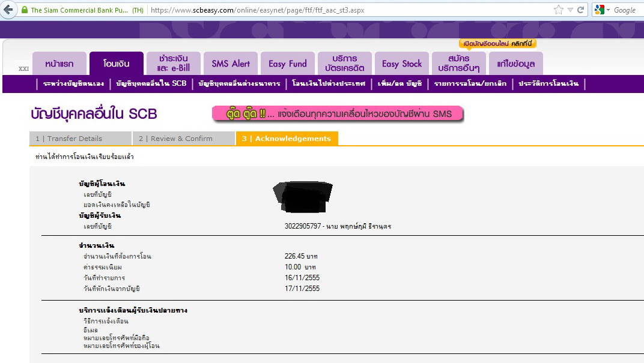Switch to the SMS Alert tab
644x363 pixels.
pos(231,64)
